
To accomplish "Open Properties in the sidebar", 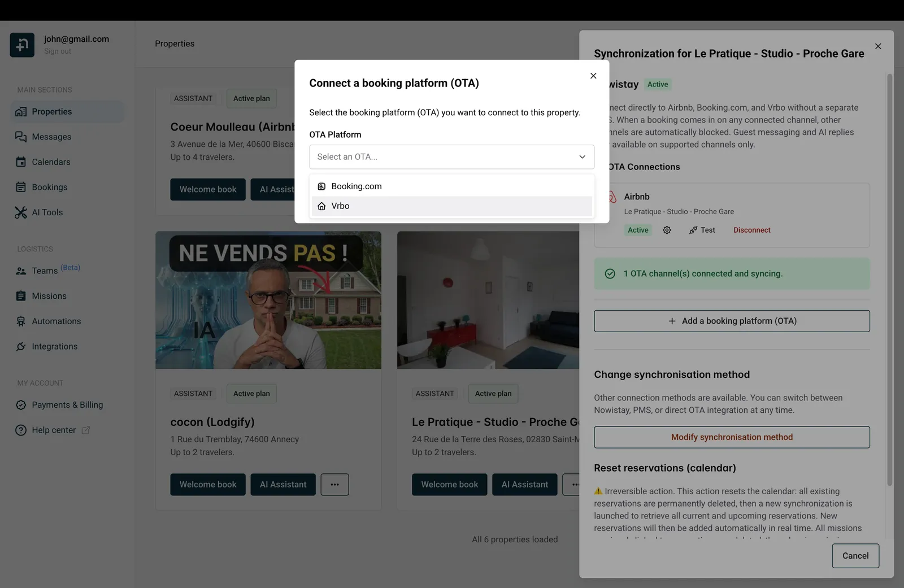I will coord(67,112).
